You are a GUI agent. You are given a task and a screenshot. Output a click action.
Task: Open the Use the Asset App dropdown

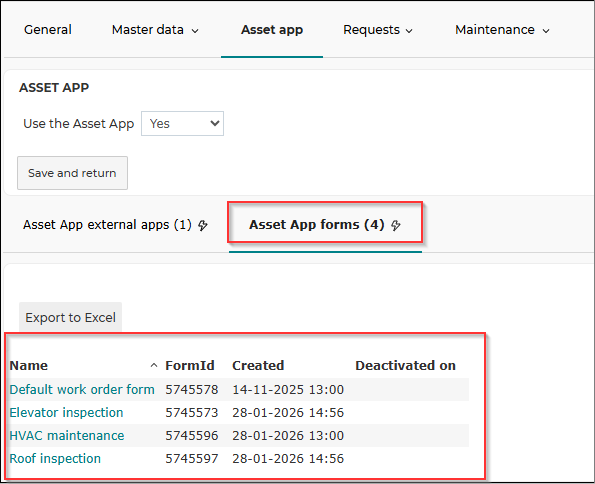pyautogui.click(x=182, y=123)
